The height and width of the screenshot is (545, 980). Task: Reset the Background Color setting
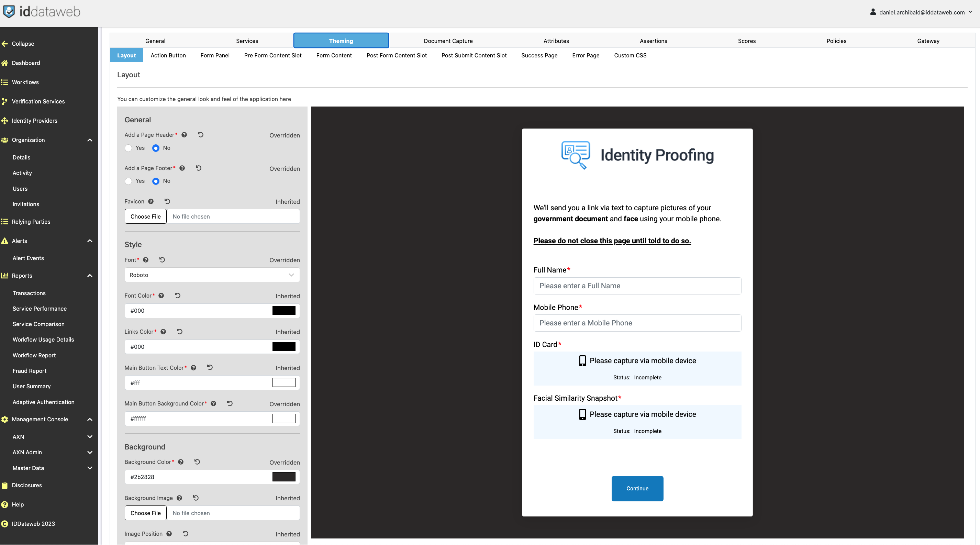(197, 462)
